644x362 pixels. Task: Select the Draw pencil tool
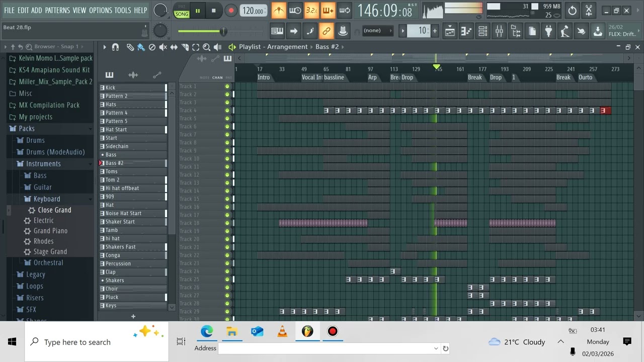tap(130, 47)
